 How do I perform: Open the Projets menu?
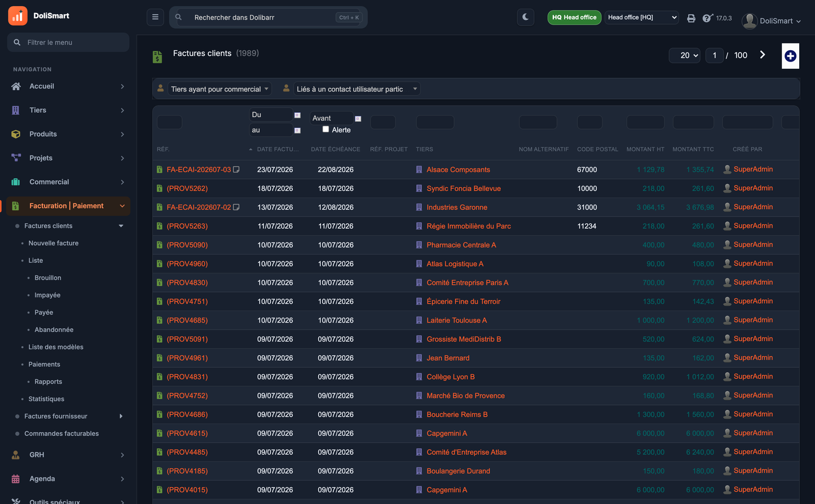(68, 158)
